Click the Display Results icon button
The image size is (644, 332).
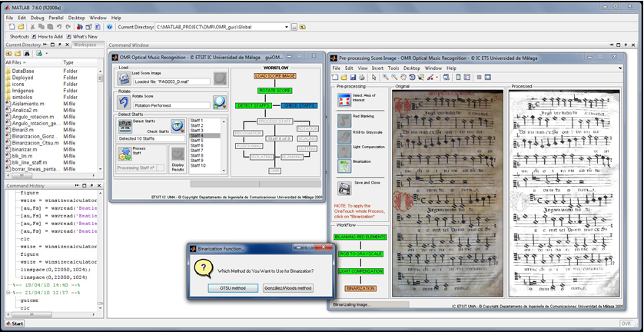[178, 155]
